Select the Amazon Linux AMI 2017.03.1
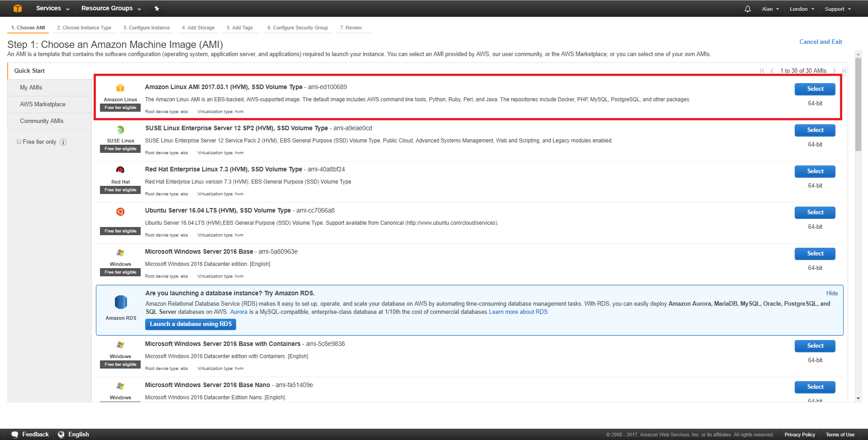The width and height of the screenshot is (868, 440). point(815,89)
